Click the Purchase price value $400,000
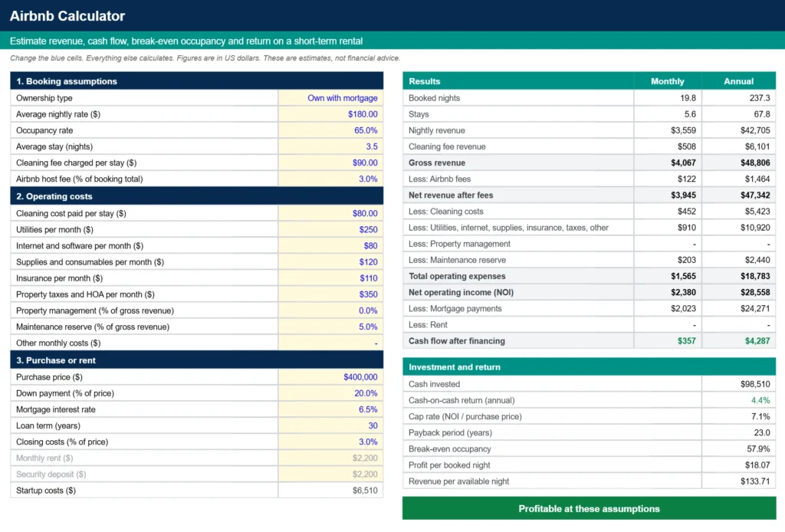This screenshot has height=532, width=785. coord(331,377)
